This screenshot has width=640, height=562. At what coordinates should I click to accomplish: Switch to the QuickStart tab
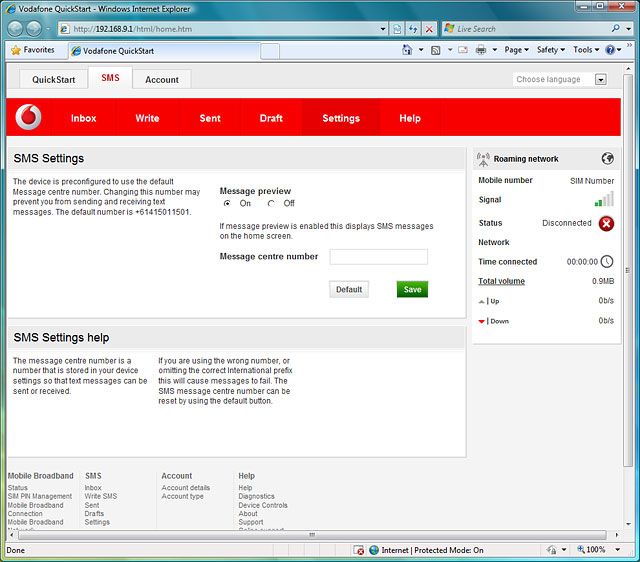pyautogui.click(x=53, y=79)
